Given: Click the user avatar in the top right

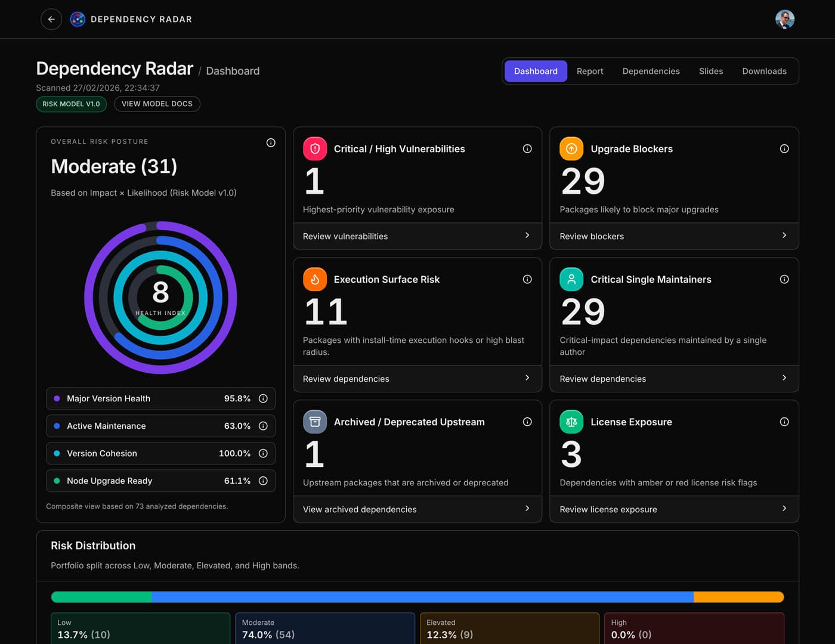Looking at the screenshot, I should (x=785, y=19).
